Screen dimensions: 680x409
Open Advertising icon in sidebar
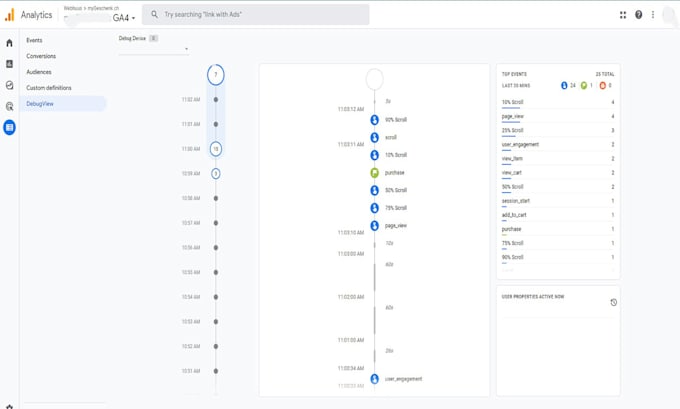(9, 106)
